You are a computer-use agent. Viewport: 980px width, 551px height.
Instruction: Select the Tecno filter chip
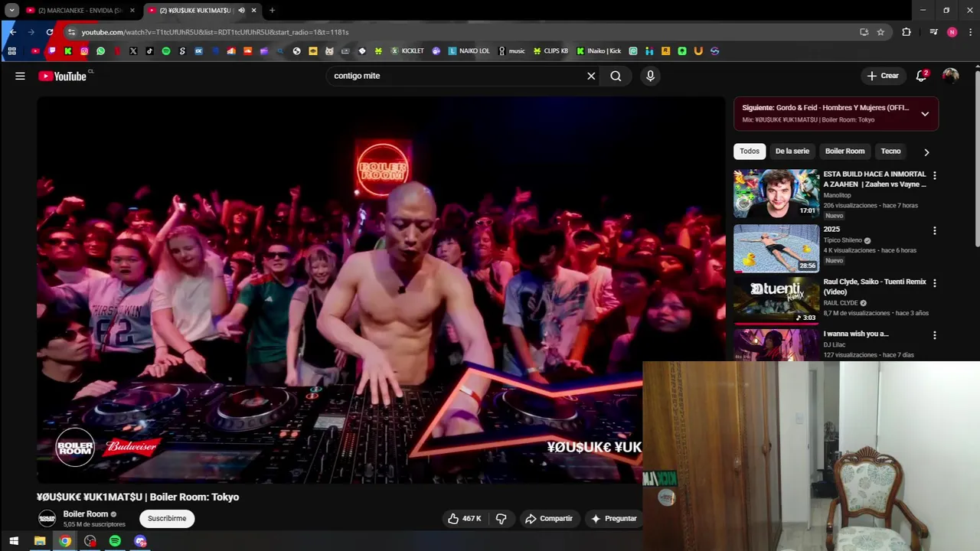890,151
